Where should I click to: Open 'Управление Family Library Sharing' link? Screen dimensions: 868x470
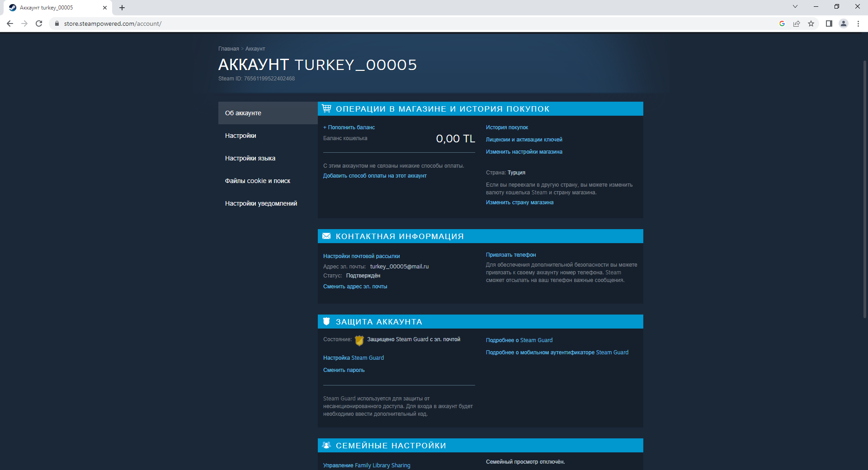coord(367,465)
